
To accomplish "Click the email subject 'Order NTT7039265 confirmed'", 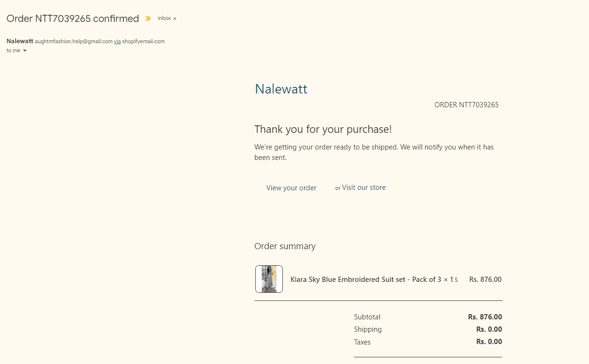I will pos(73,19).
